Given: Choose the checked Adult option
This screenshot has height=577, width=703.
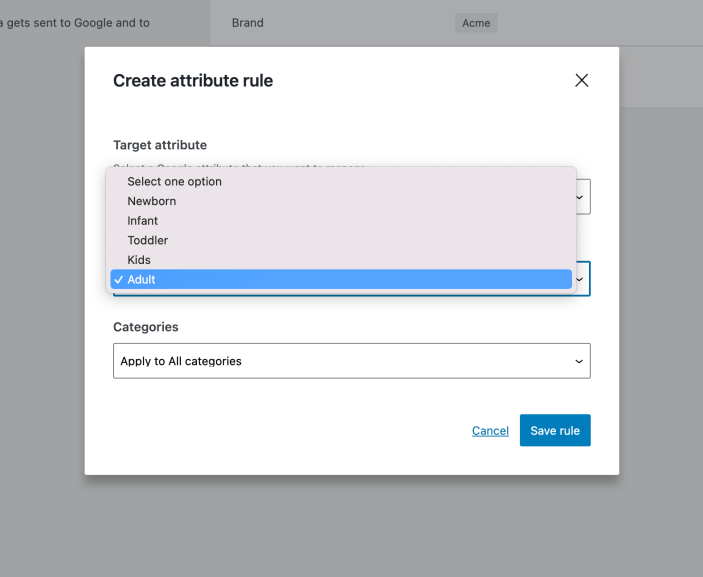Looking at the screenshot, I should pyautogui.click(x=142, y=280).
